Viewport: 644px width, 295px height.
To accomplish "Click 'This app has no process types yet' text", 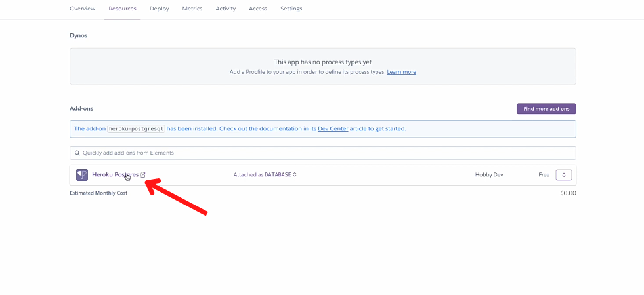I will pos(323,62).
